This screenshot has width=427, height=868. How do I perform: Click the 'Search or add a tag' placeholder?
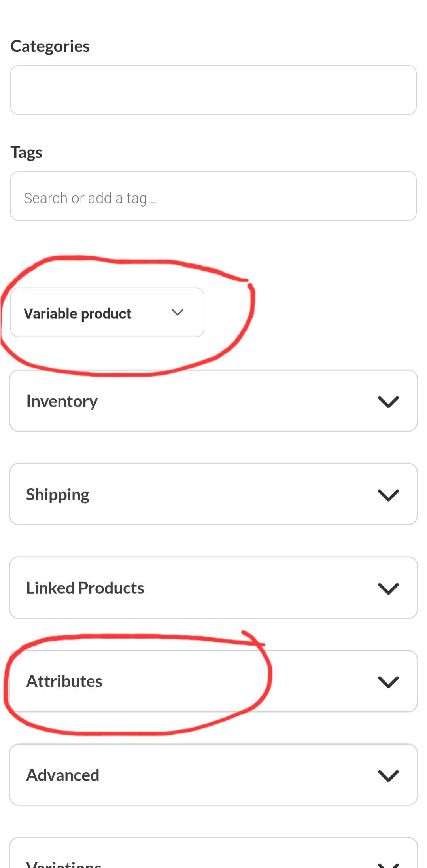point(90,198)
